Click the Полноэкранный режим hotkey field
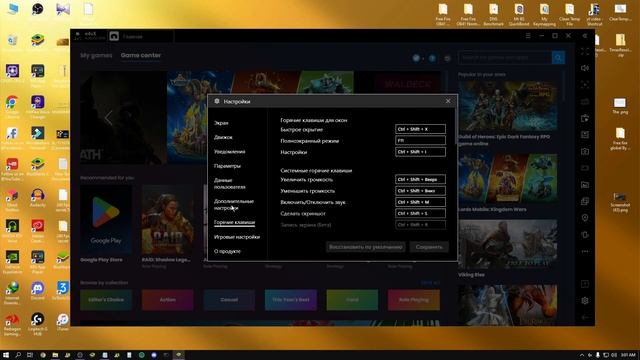640x360 pixels. [x=420, y=140]
